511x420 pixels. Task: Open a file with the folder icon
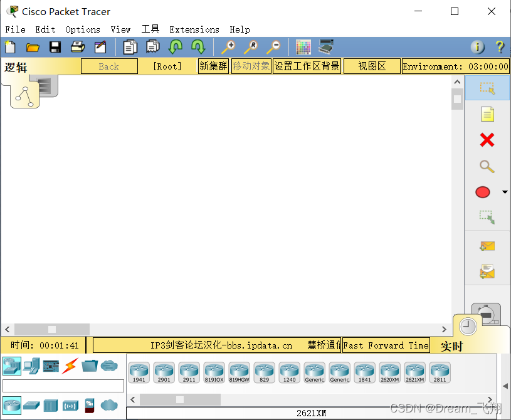click(33, 48)
